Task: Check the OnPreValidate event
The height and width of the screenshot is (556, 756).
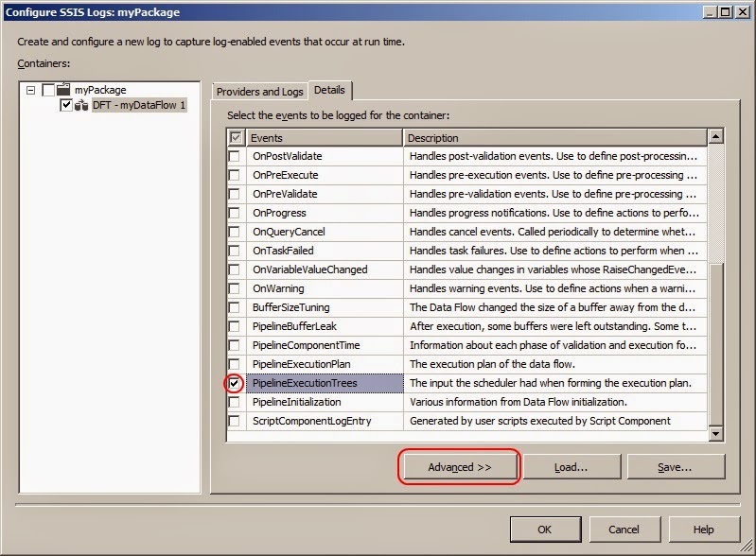Action: click(x=234, y=194)
